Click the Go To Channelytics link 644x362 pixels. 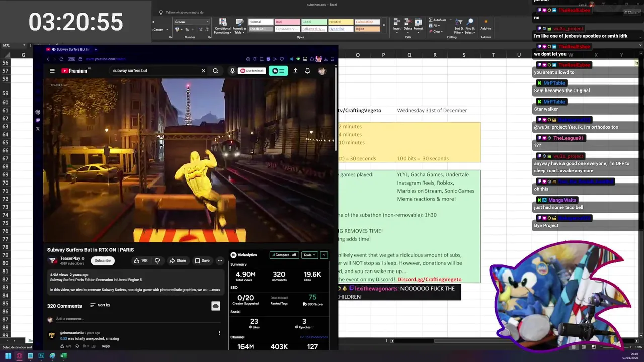click(x=313, y=337)
